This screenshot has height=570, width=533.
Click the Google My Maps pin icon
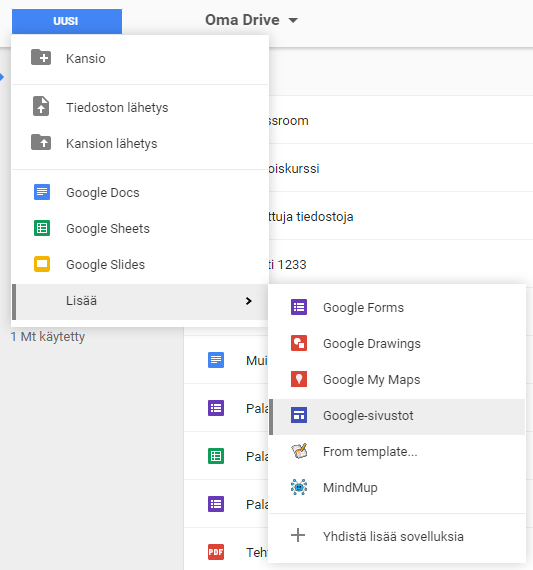pos(299,379)
